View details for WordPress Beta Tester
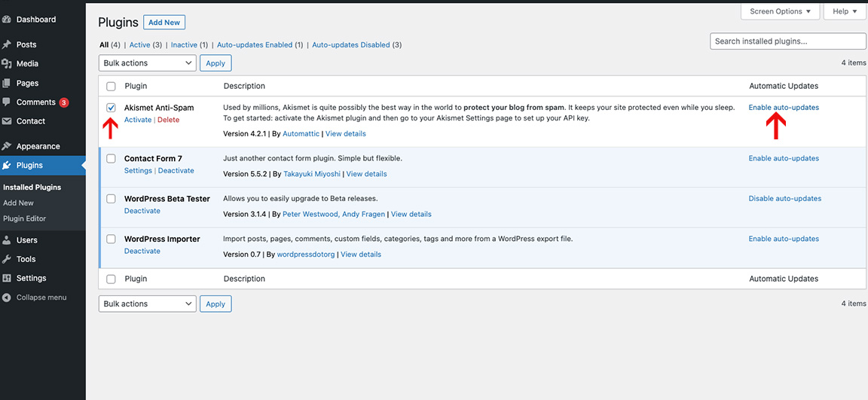The height and width of the screenshot is (400, 868). pyautogui.click(x=411, y=214)
